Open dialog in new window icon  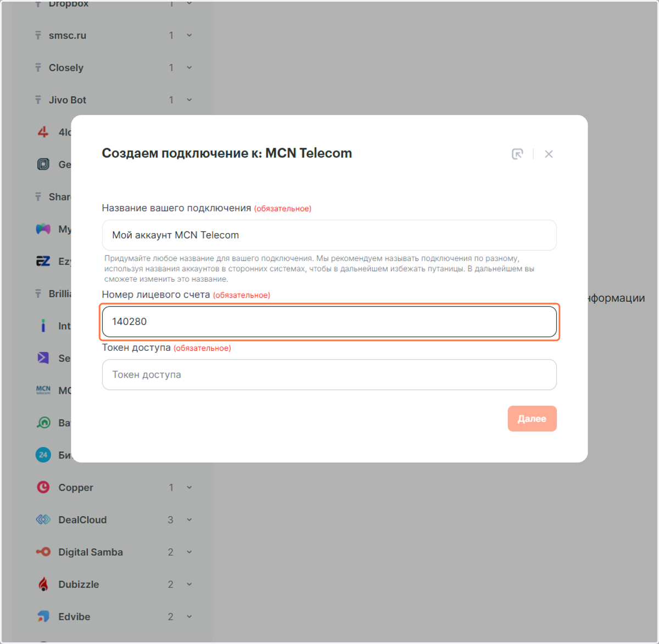pyautogui.click(x=517, y=154)
